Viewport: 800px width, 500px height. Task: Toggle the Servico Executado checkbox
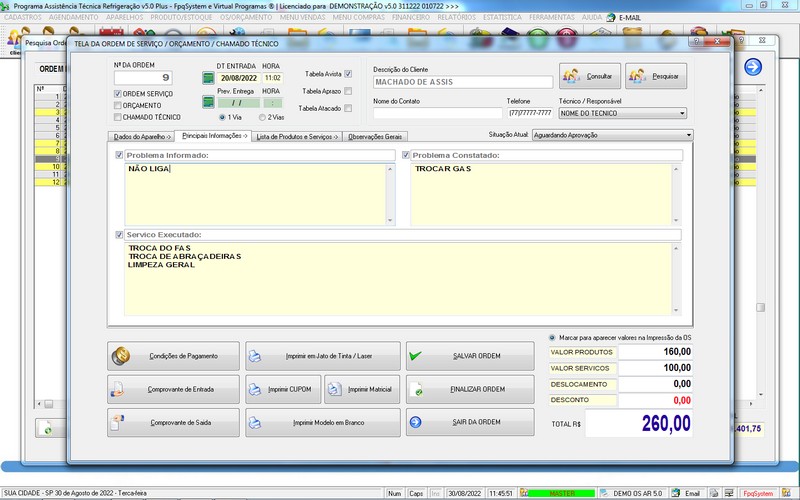pos(119,235)
